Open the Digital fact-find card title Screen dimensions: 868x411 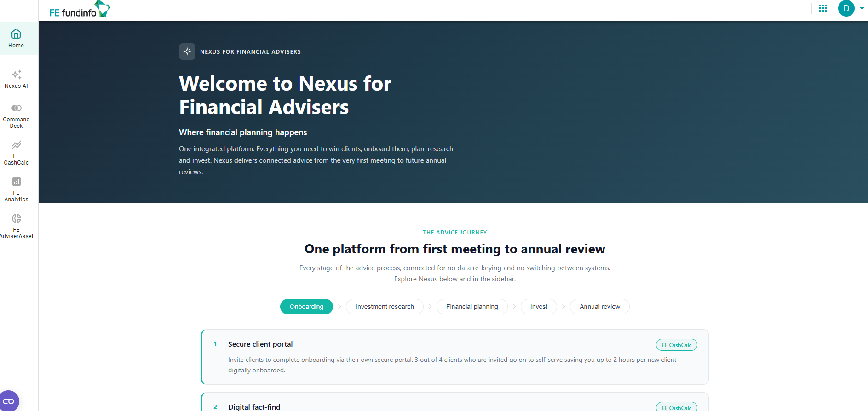point(254,407)
